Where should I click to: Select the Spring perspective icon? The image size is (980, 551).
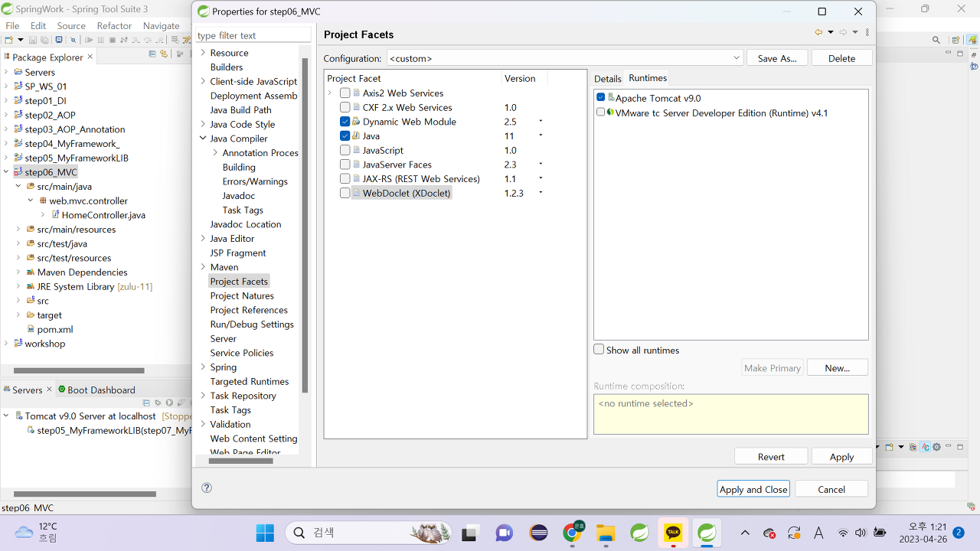point(972,40)
